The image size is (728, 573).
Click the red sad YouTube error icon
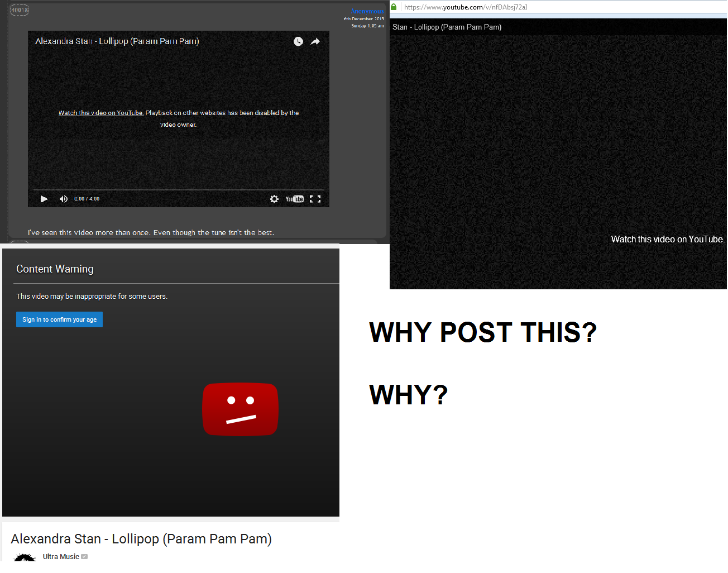[x=240, y=409]
